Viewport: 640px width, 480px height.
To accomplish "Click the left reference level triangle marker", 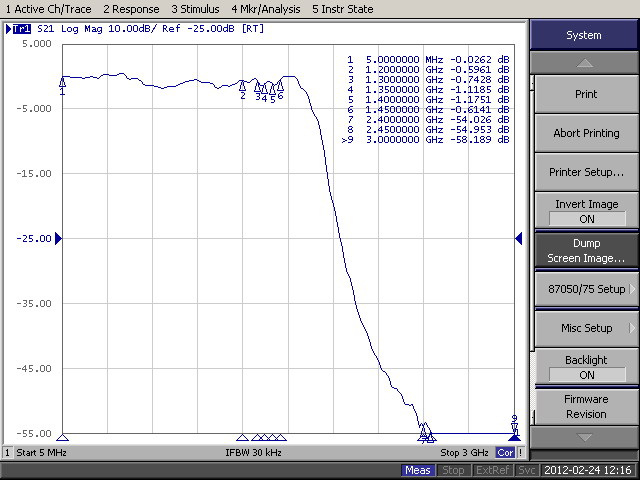I will tap(58, 238).
